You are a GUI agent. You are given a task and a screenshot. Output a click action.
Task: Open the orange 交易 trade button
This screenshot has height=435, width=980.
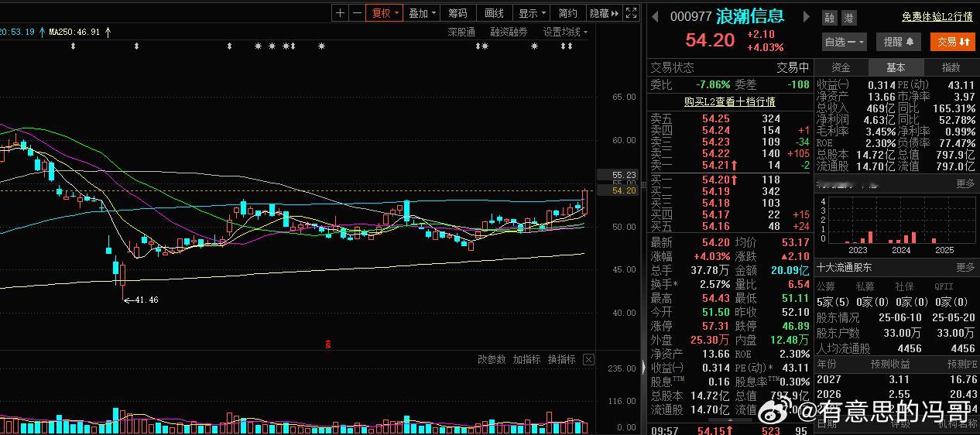tap(954, 42)
